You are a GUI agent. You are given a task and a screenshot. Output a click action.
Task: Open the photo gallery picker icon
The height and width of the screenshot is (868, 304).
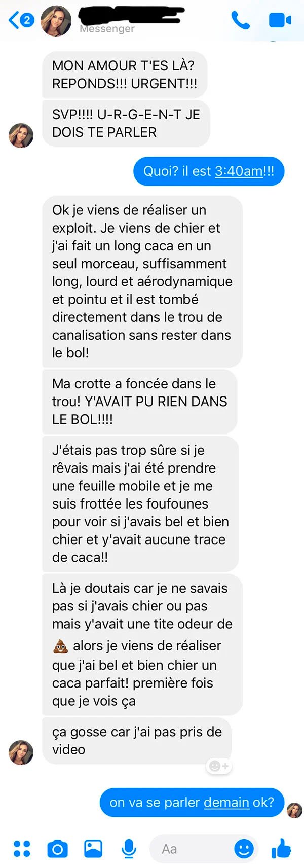pos(93,848)
